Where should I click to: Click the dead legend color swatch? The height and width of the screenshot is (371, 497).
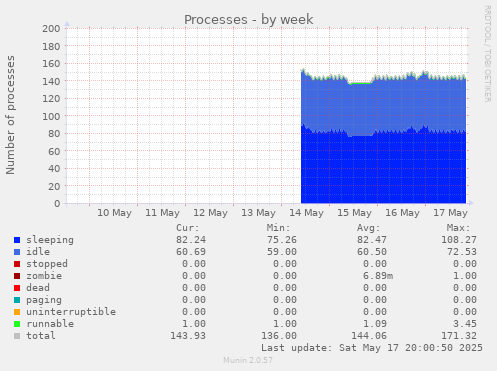pyautogui.click(x=17, y=288)
